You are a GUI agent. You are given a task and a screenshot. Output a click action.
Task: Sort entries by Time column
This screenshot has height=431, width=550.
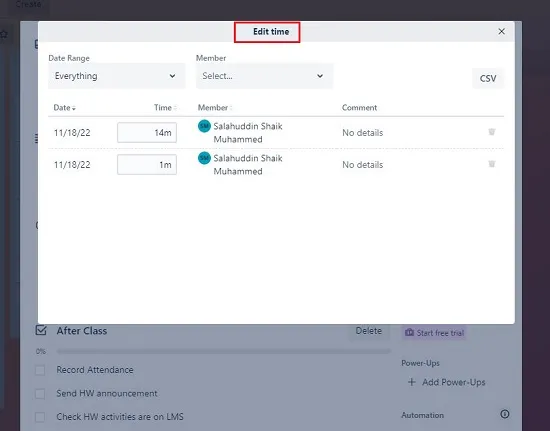point(165,108)
